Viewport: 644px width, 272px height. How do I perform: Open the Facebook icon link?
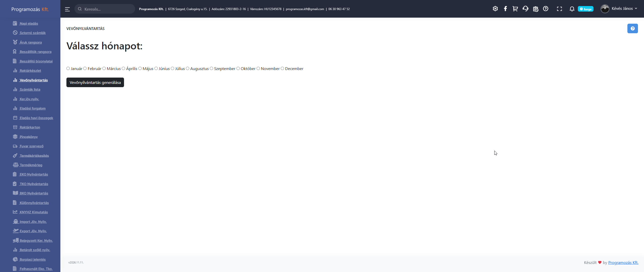pyautogui.click(x=505, y=9)
